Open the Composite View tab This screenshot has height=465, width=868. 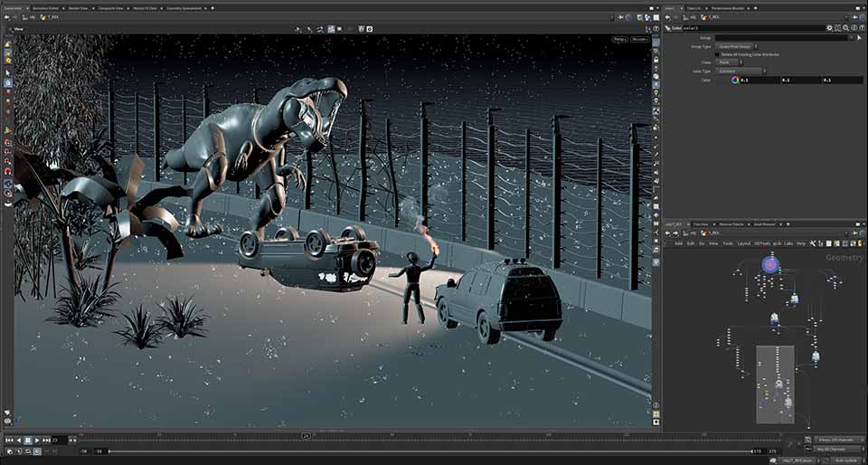[109, 8]
